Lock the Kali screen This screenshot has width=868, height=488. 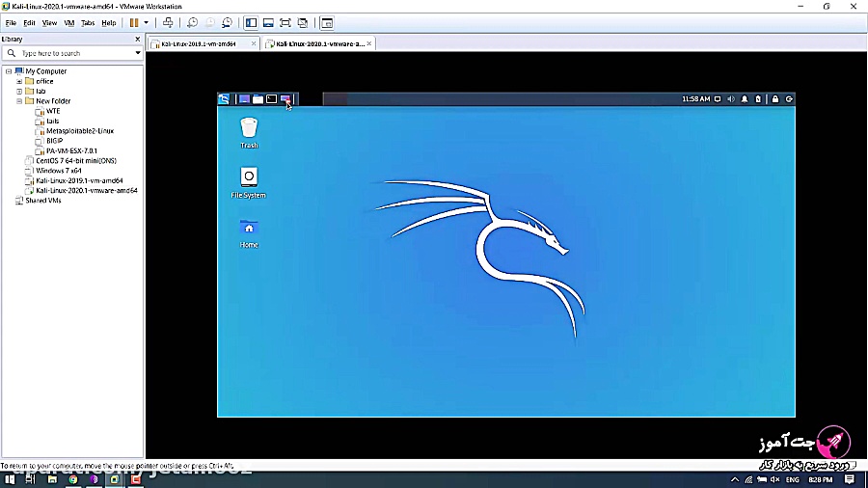point(775,99)
